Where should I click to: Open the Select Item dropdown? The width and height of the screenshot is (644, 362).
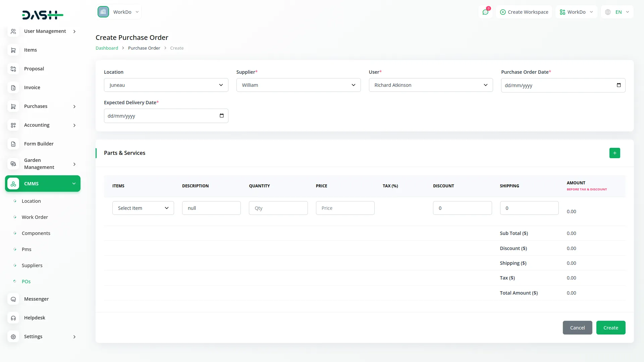pos(143,208)
